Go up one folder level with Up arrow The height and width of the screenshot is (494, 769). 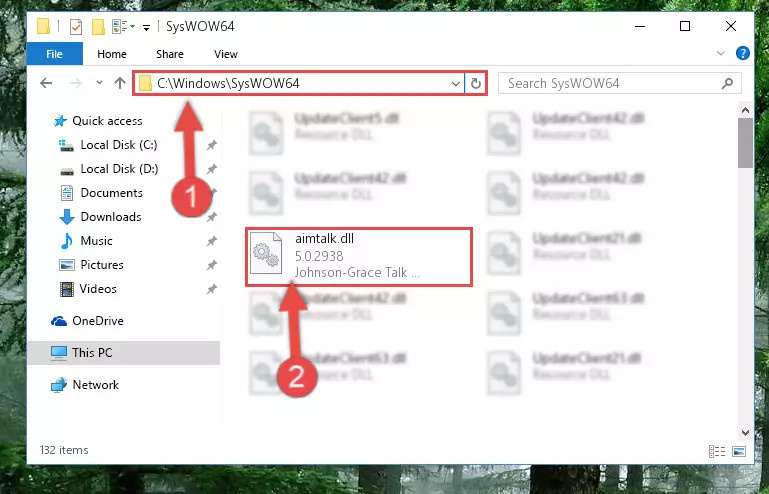[x=120, y=83]
